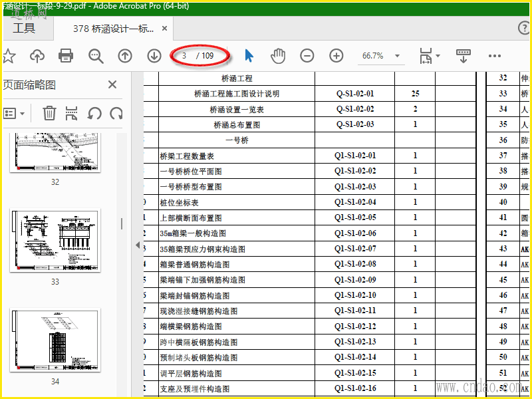This screenshot has width=532, height=399.
Task: Click the scrolling mode keyboard icon
Action: pyautogui.click(x=464, y=56)
